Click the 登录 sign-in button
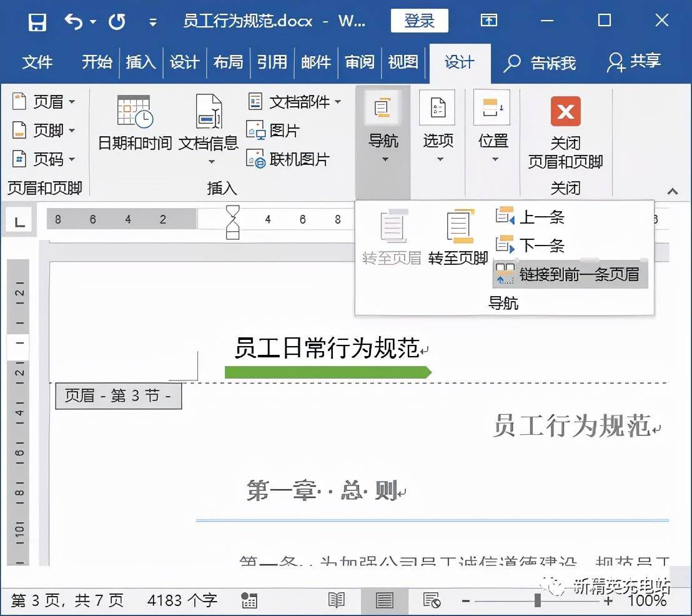Viewport: 692px width, 616px height. [419, 21]
